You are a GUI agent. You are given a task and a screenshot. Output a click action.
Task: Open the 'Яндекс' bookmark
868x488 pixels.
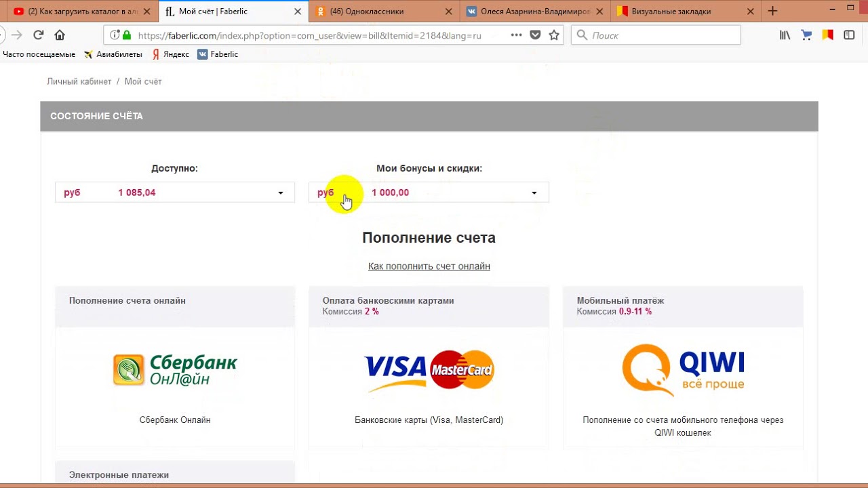170,54
